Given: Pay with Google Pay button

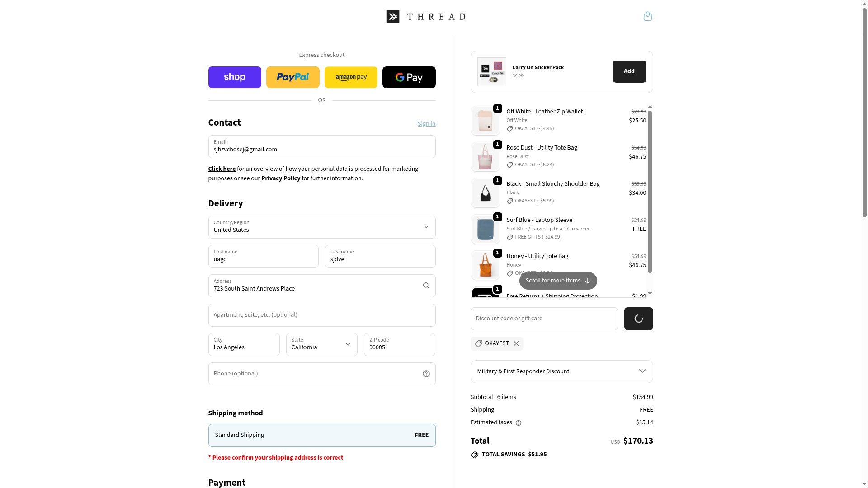Looking at the screenshot, I should pos(409,77).
